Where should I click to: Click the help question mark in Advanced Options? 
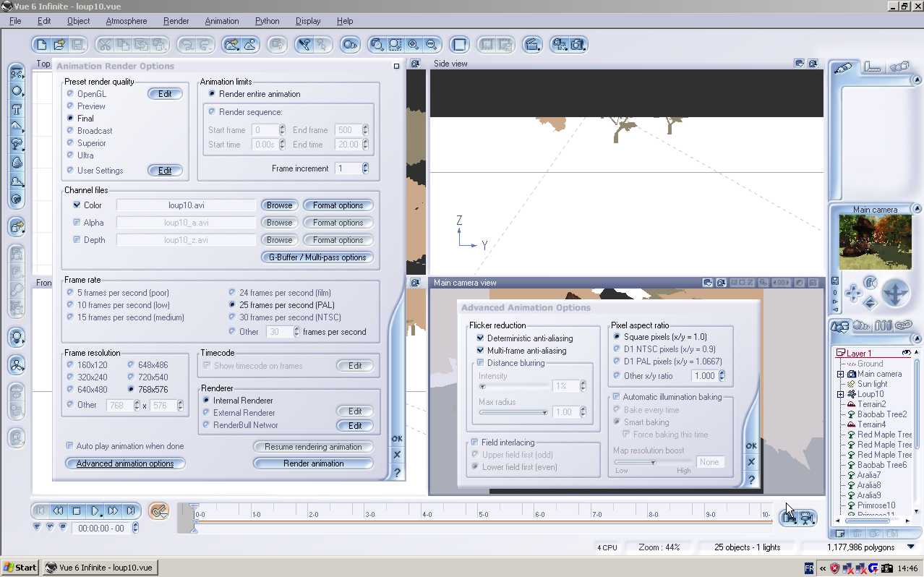(x=751, y=479)
